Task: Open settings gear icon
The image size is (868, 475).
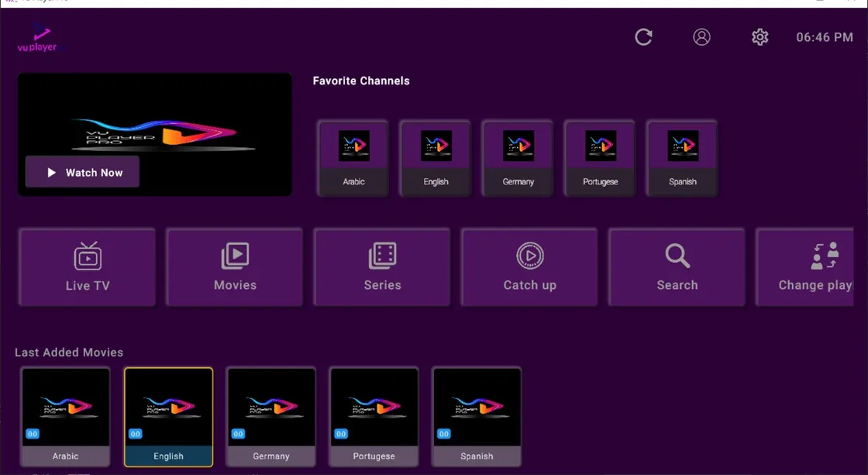Action: tap(759, 37)
